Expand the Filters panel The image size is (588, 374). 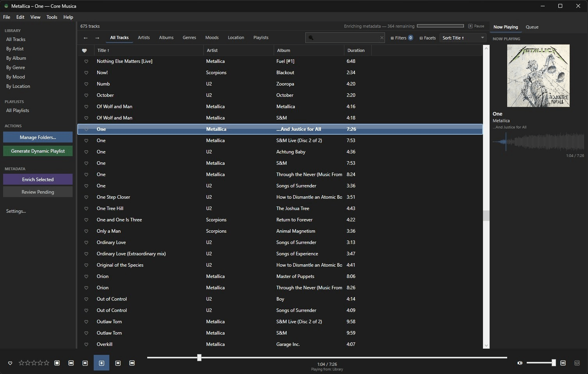[401, 38]
